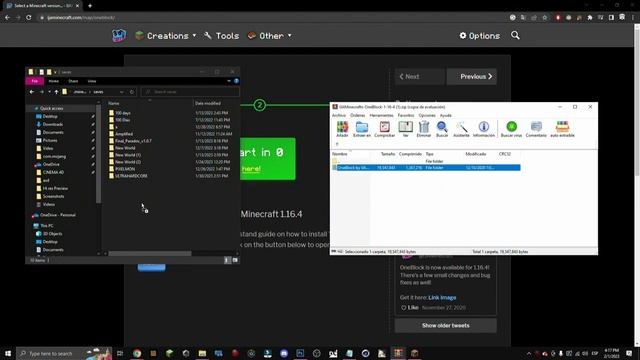
Task: Open Chrome from the taskbar
Action: (137, 353)
